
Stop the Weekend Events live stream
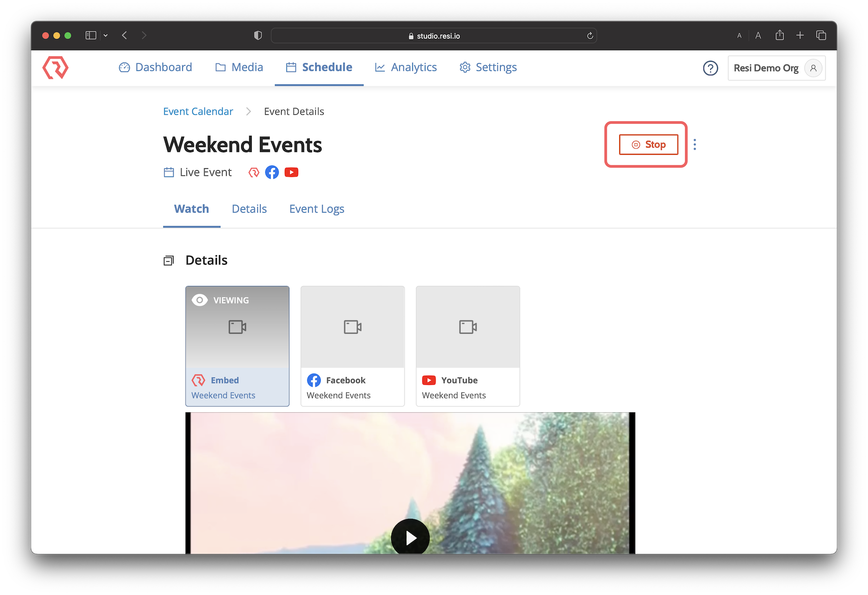(x=649, y=145)
